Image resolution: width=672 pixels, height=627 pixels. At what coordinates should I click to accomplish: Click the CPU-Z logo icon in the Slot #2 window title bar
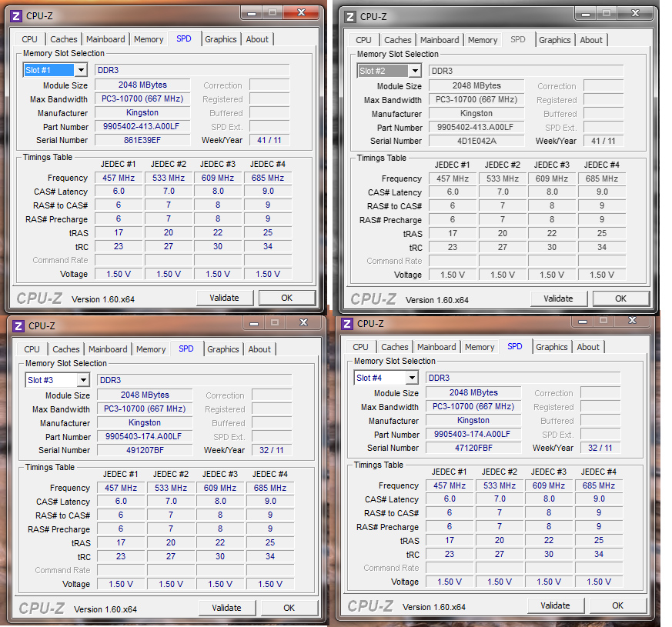coord(350,17)
